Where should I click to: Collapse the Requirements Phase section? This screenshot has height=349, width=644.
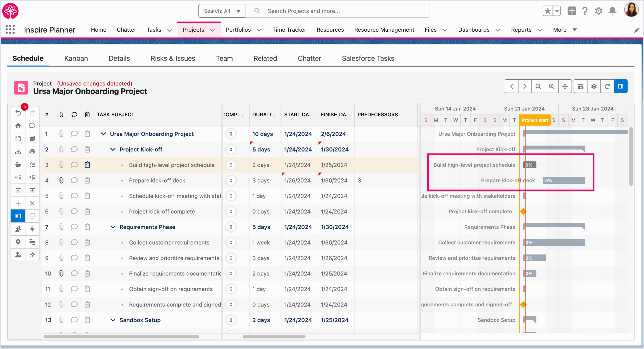coord(112,227)
